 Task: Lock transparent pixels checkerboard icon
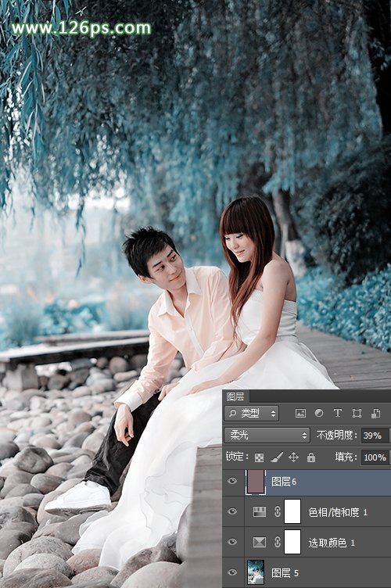[259, 457]
